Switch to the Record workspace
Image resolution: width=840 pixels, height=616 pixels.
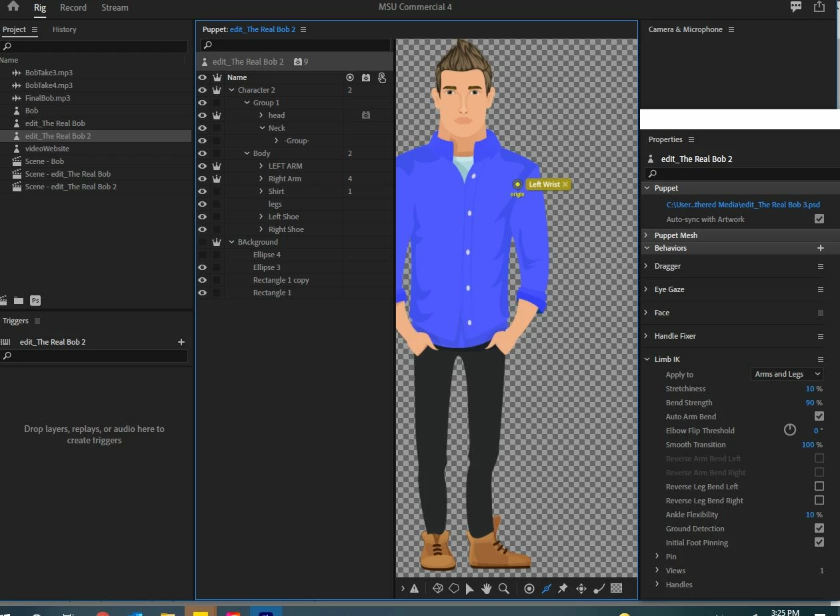click(73, 8)
